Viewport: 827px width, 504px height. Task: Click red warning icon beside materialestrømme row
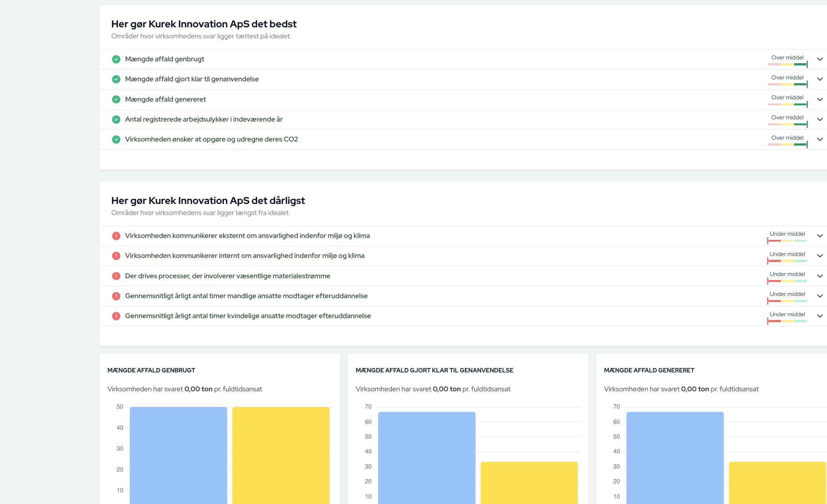(x=116, y=276)
